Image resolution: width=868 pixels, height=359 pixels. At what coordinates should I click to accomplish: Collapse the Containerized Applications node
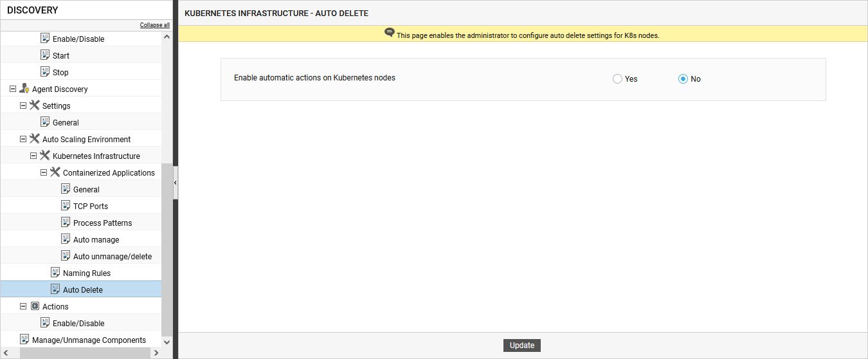pos(44,172)
